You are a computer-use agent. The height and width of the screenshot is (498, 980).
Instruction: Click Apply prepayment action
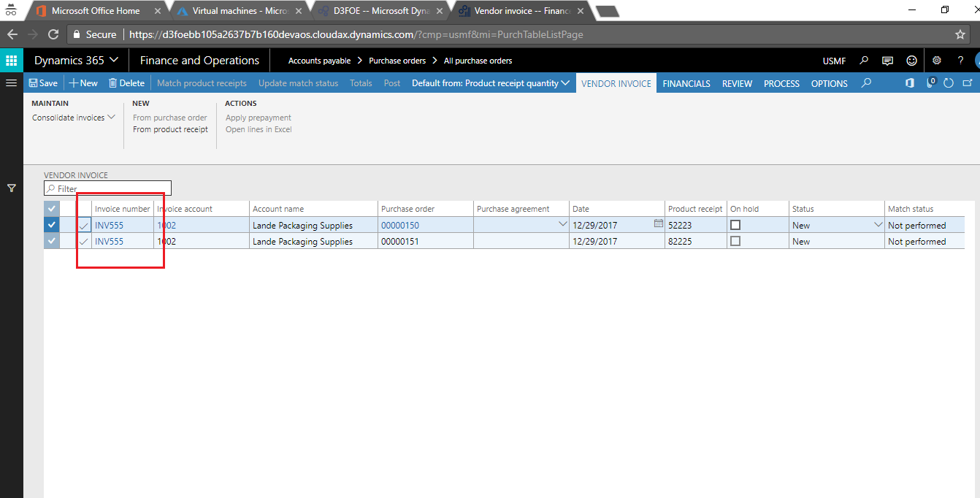coord(259,118)
